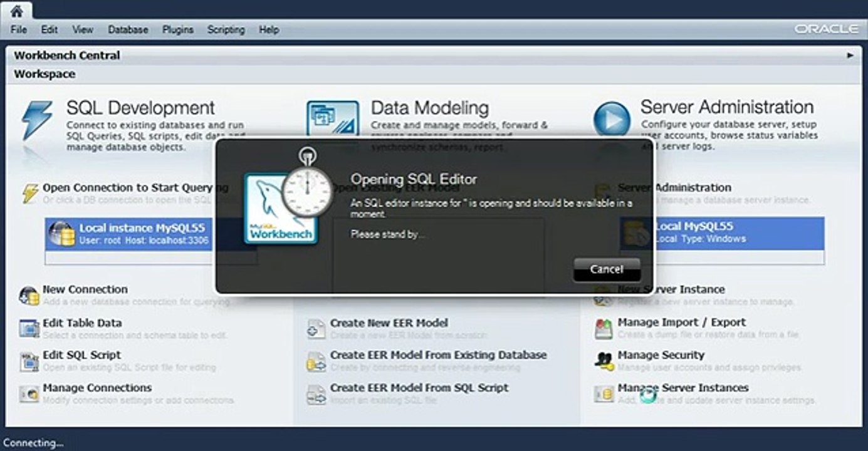Viewport: 868px width, 451px height.
Task: Click the stopwatch icon in the dialog
Action: (x=306, y=185)
